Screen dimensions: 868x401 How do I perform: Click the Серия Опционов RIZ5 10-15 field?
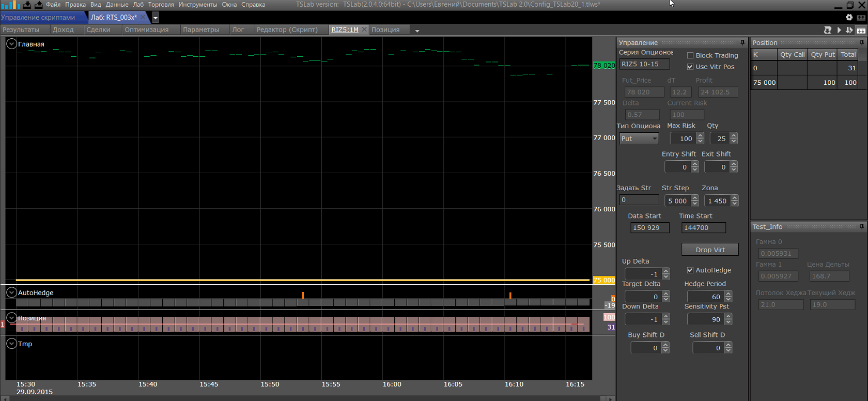[x=644, y=64]
